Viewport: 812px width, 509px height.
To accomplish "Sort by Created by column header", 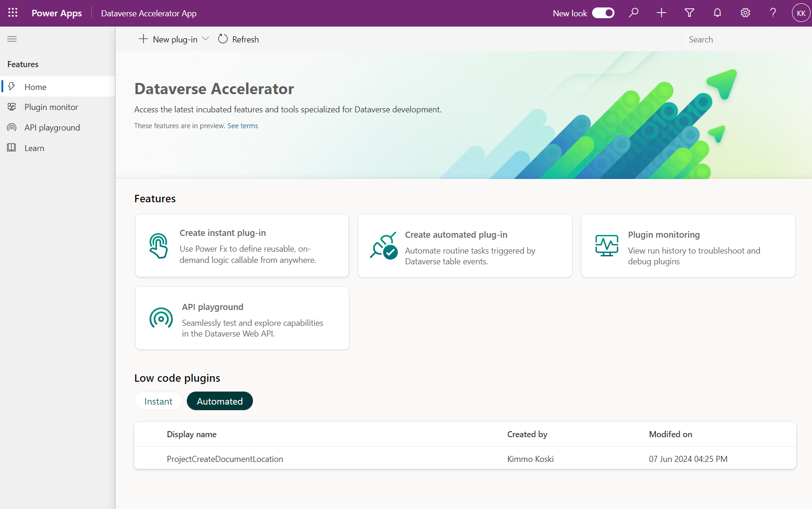I will pos(527,434).
